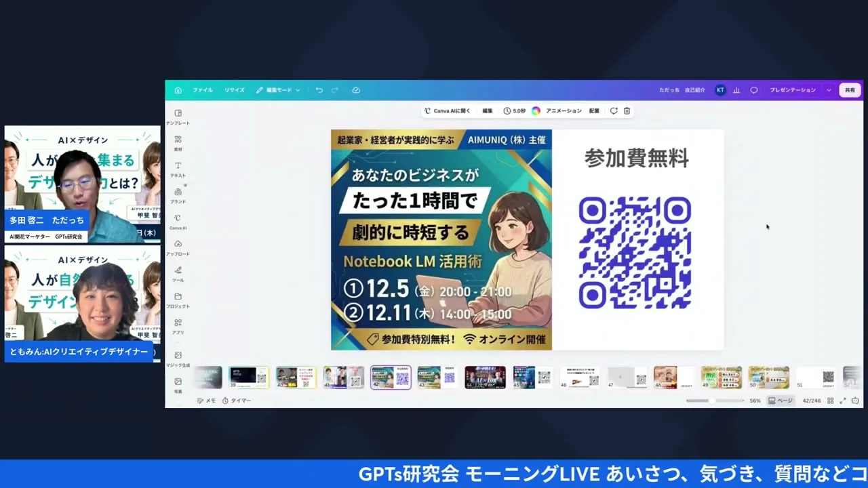
Task: Open page 41 thumbnail
Action: (344, 377)
